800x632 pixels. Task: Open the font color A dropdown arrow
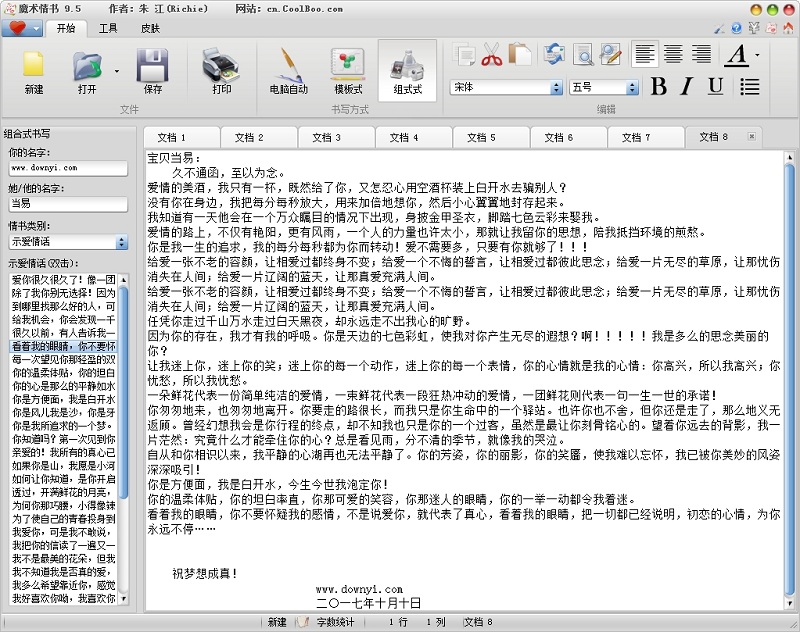(x=757, y=55)
